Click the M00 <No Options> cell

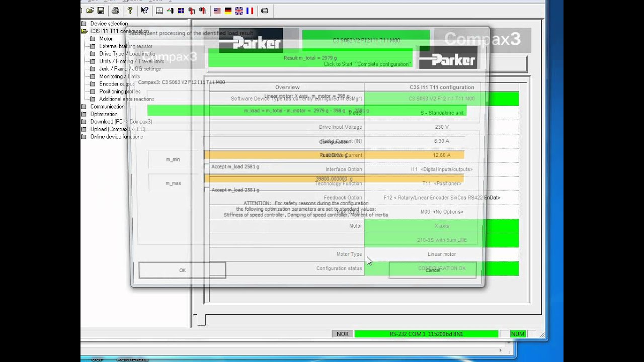pyautogui.click(x=442, y=212)
